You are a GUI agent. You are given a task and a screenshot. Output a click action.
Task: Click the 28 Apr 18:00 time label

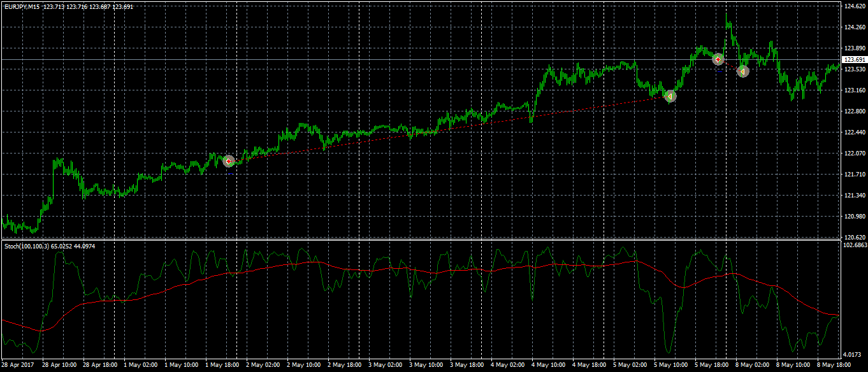101,366
